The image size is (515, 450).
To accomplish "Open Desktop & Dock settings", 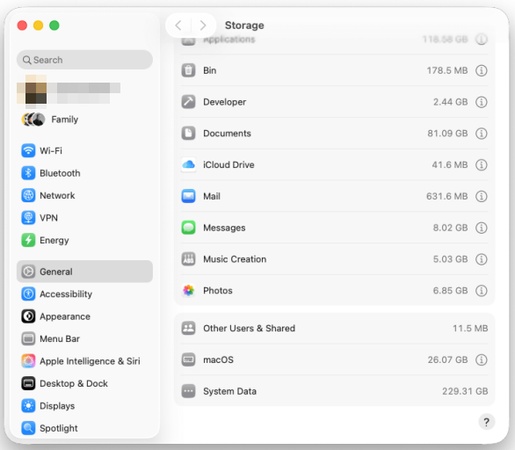I will point(85,383).
